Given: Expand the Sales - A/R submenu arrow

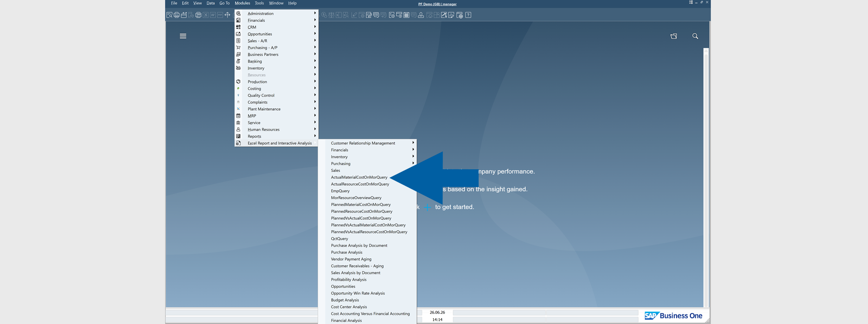Looking at the screenshot, I should coord(315,40).
